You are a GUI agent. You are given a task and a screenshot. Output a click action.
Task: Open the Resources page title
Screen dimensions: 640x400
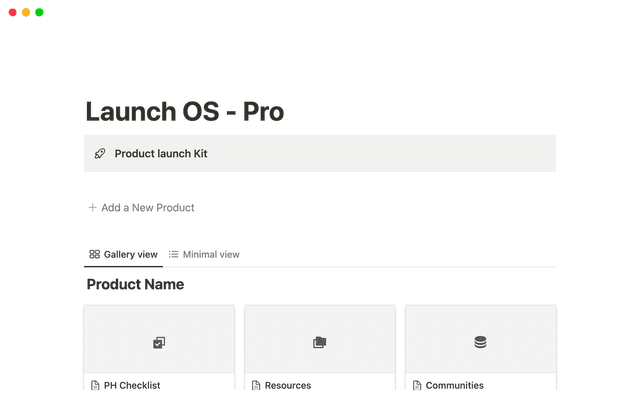(288, 386)
